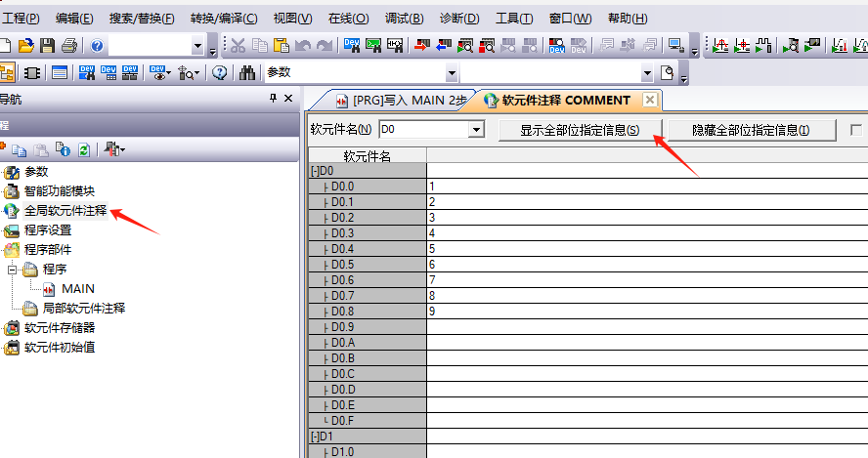Image resolution: width=868 pixels, height=458 pixels.
Task: Click the Paste clipboard icon
Action: coord(281,45)
